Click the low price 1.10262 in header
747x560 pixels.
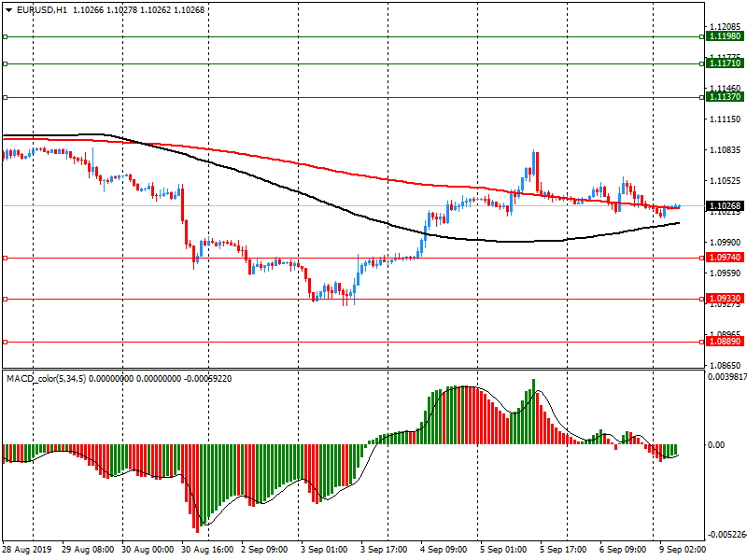[155, 10]
